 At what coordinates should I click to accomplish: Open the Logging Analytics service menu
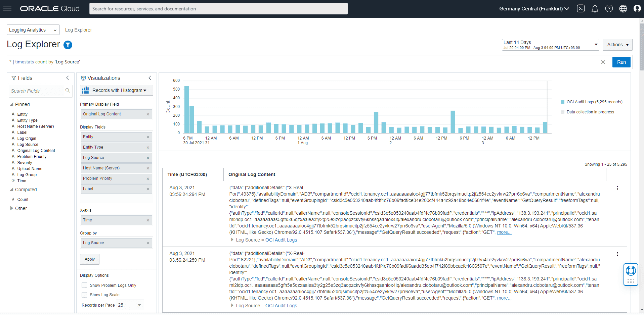tap(33, 30)
